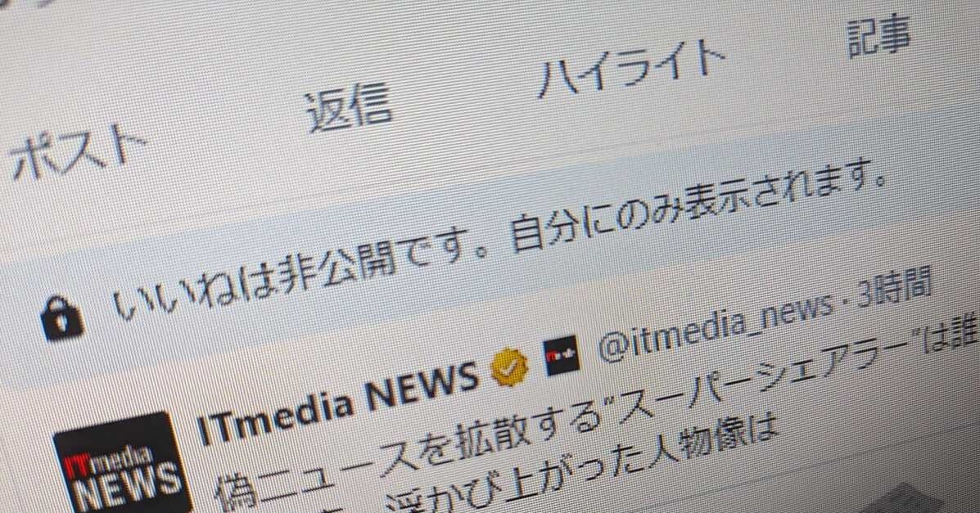The width and height of the screenshot is (980, 513).
Task: Select the 記事 tab
Action: tap(878, 37)
